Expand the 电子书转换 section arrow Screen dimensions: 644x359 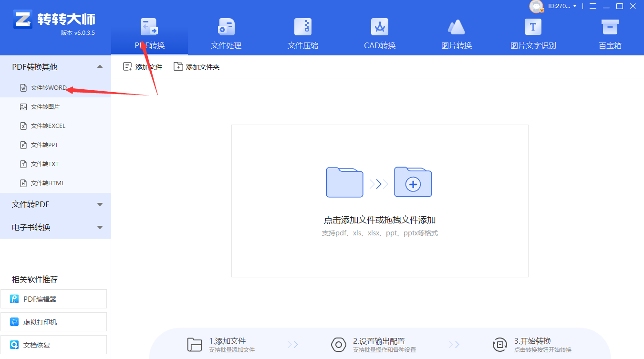click(x=100, y=227)
